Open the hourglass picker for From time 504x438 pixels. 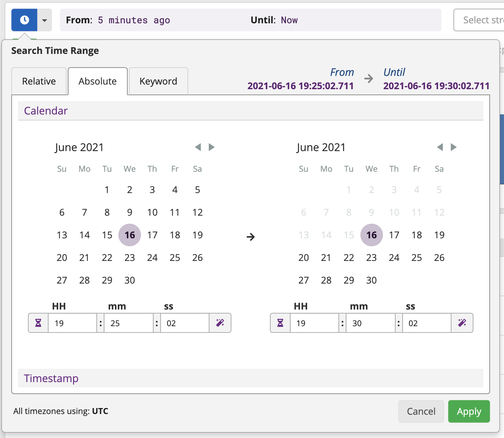(x=38, y=323)
